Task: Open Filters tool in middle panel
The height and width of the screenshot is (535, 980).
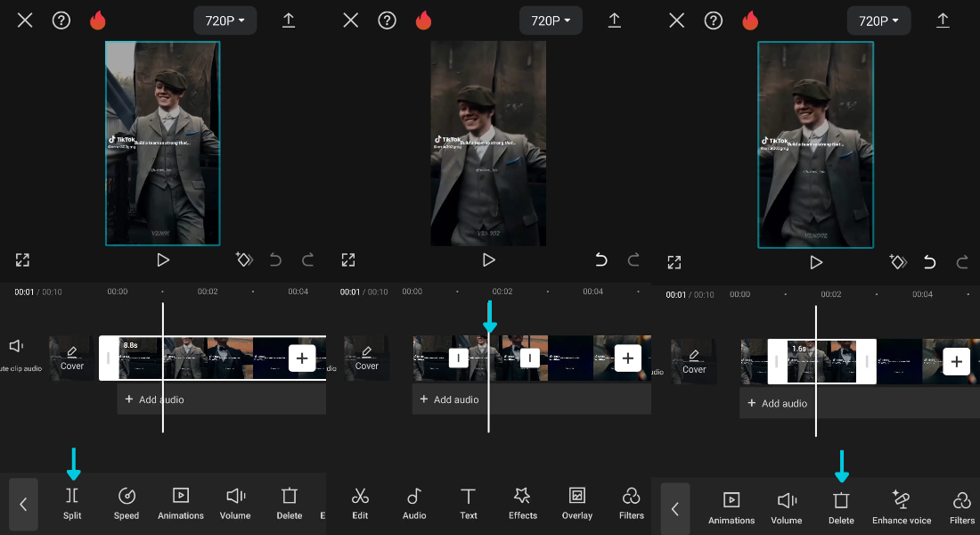Action: coord(632,504)
